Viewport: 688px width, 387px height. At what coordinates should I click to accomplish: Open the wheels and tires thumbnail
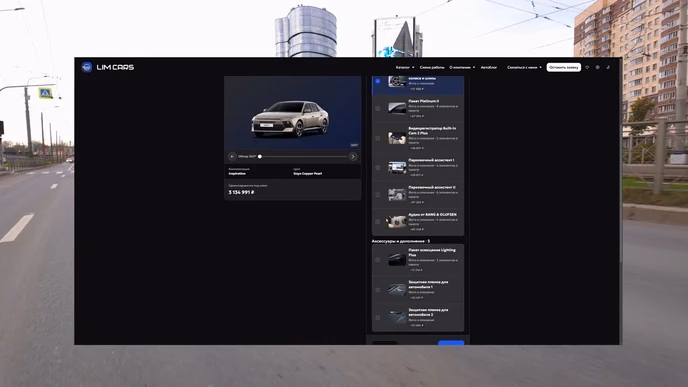(x=397, y=81)
